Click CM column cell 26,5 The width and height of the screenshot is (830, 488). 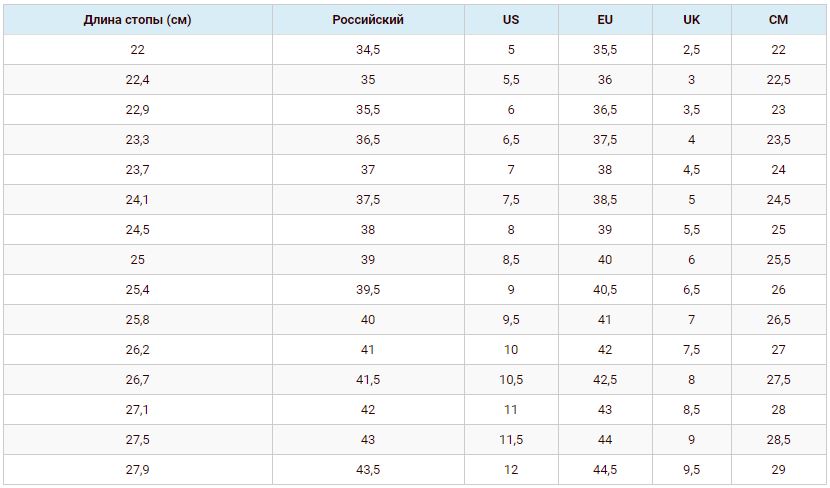(778, 320)
